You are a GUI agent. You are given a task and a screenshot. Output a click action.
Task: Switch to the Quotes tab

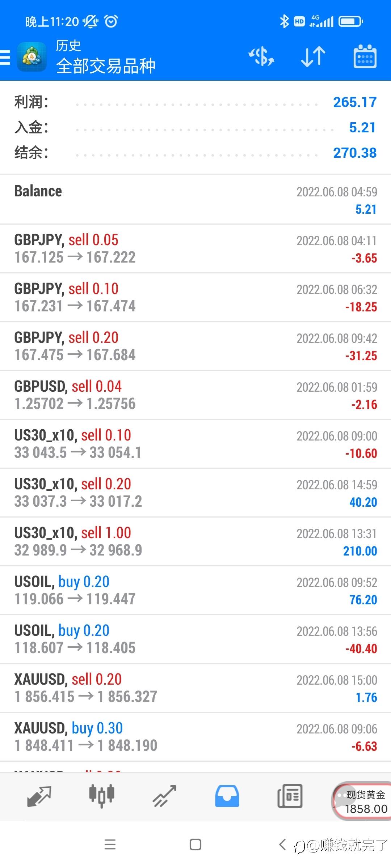(x=39, y=796)
